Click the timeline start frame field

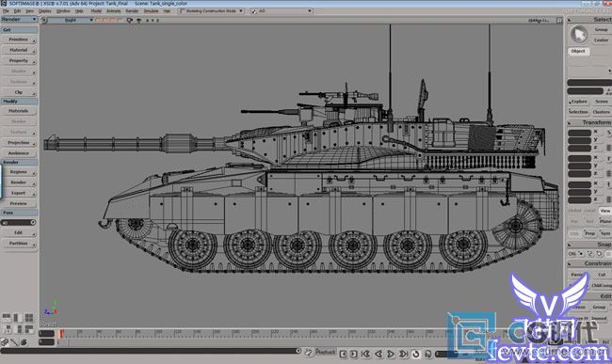click(46, 333)
